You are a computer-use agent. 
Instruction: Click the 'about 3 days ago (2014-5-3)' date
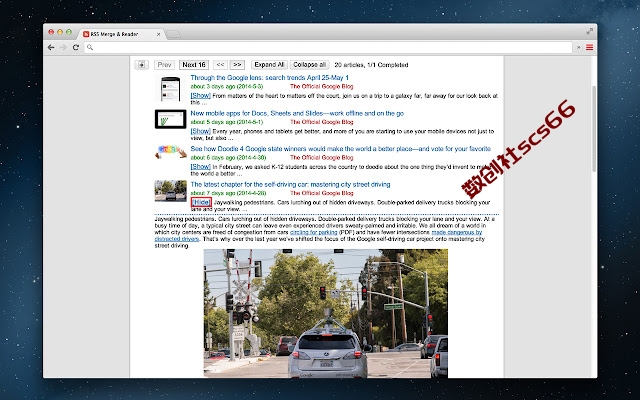tap(227, 87)
